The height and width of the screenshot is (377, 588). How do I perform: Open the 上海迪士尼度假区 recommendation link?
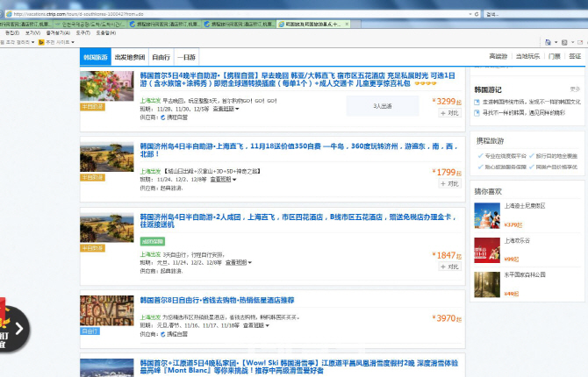point(525,206)
